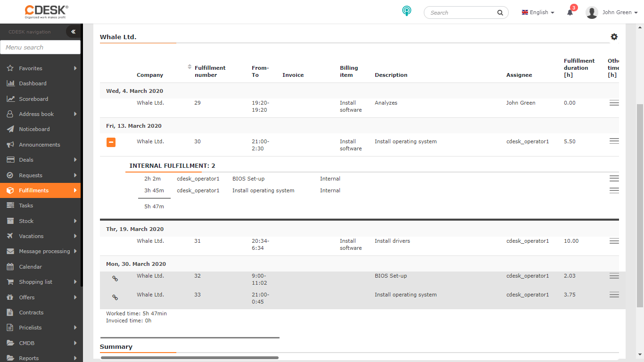This screenshot has height=362, width=644.
Task: Open row menu for internal Install operating system
Action: (614, 190)
